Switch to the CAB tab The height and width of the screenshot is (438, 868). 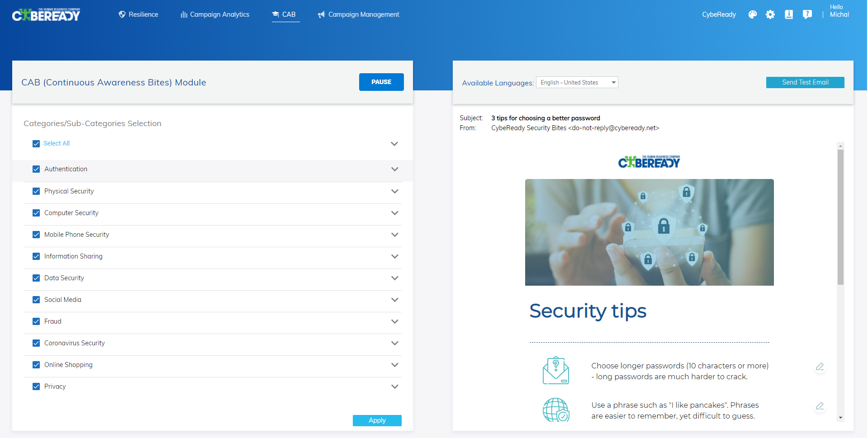[x=285, y=14]
